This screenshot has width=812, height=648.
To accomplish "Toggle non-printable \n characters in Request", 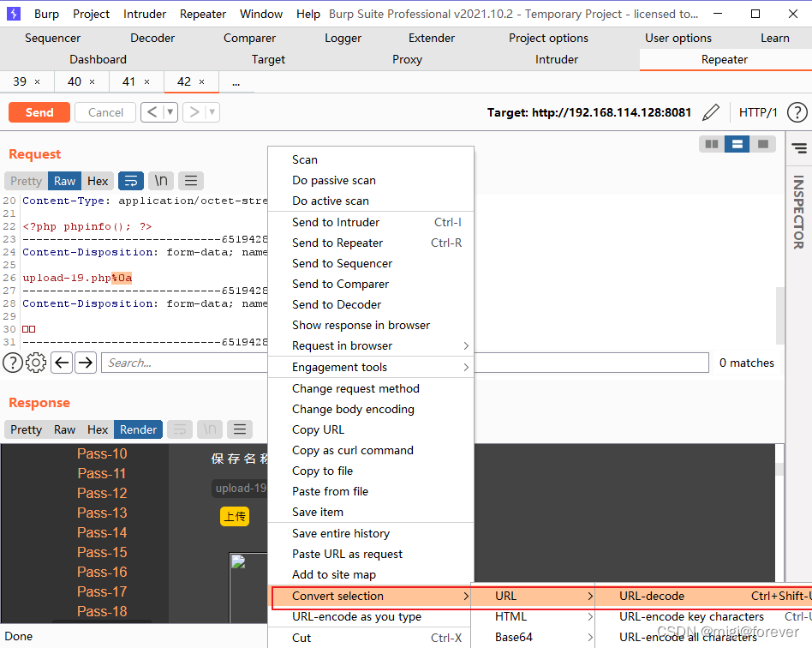I will pos(161,181).
